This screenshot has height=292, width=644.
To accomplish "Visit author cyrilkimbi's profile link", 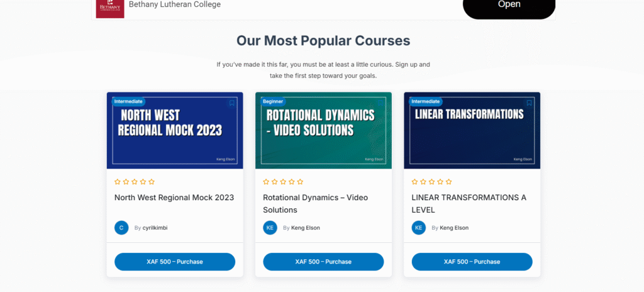I will coord(155,228).
